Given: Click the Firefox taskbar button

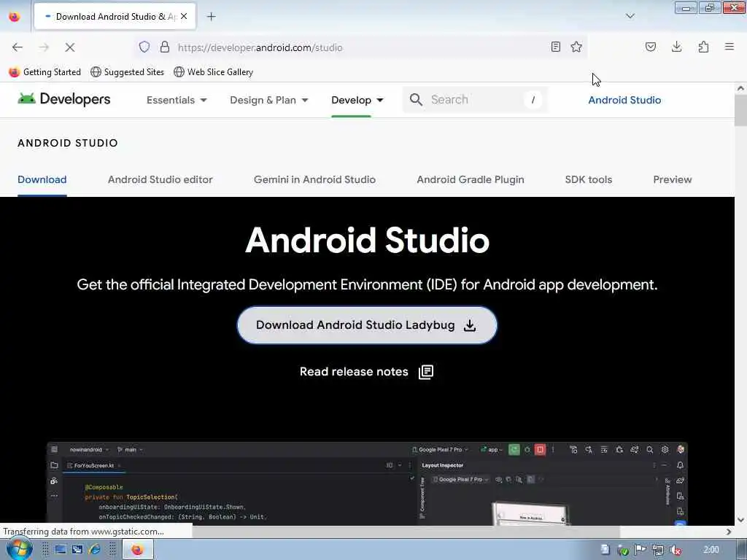Looking at the screenshot, I should tap(138, 550).
